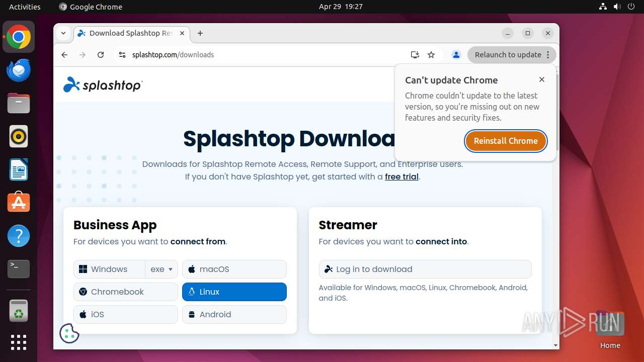Launch Thunderbird Mail from the dock
644x362 pixels.
[19, 70]
